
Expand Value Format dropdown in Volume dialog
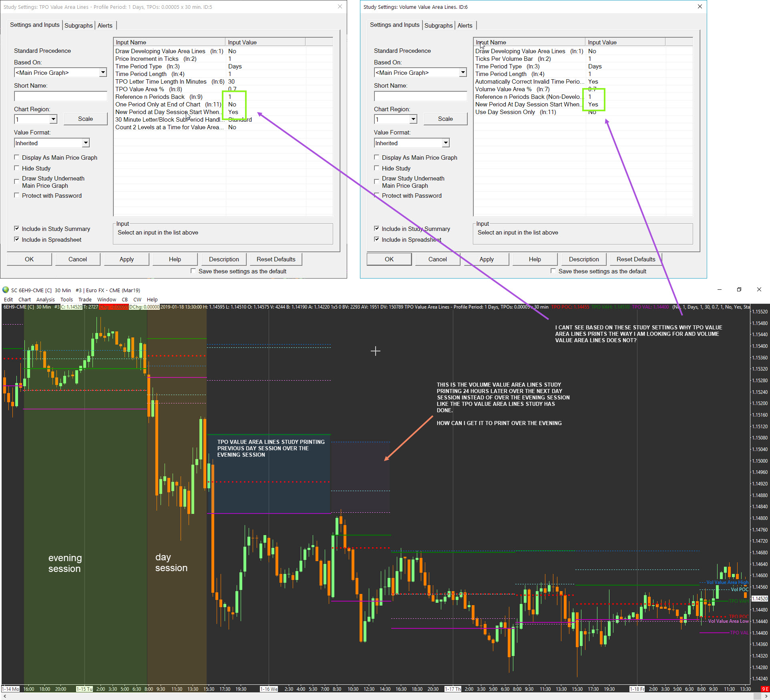coord(446,143)
